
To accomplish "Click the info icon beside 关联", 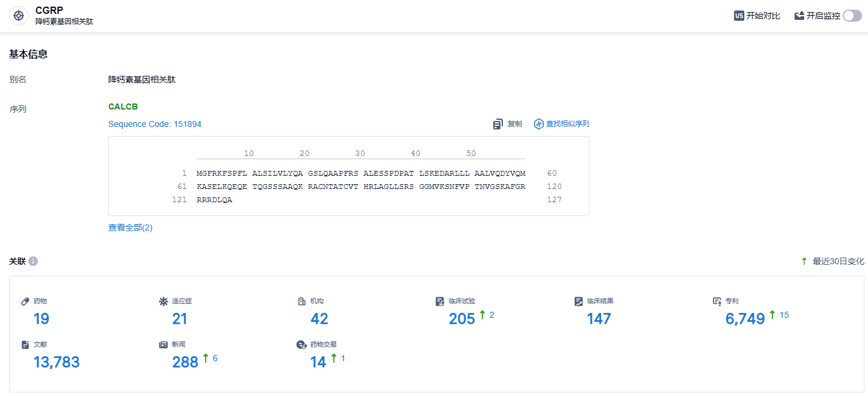I will (x=33, y=261).
